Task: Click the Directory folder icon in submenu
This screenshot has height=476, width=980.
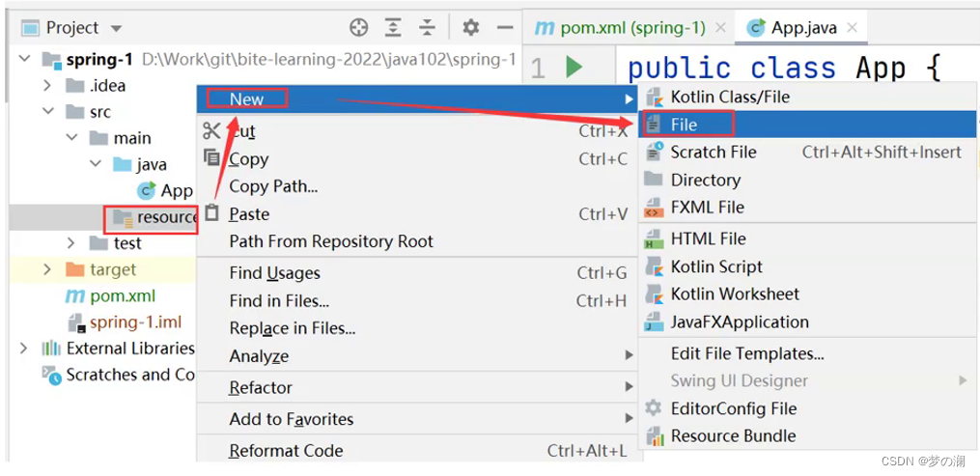Action: [x=654, y=180]
